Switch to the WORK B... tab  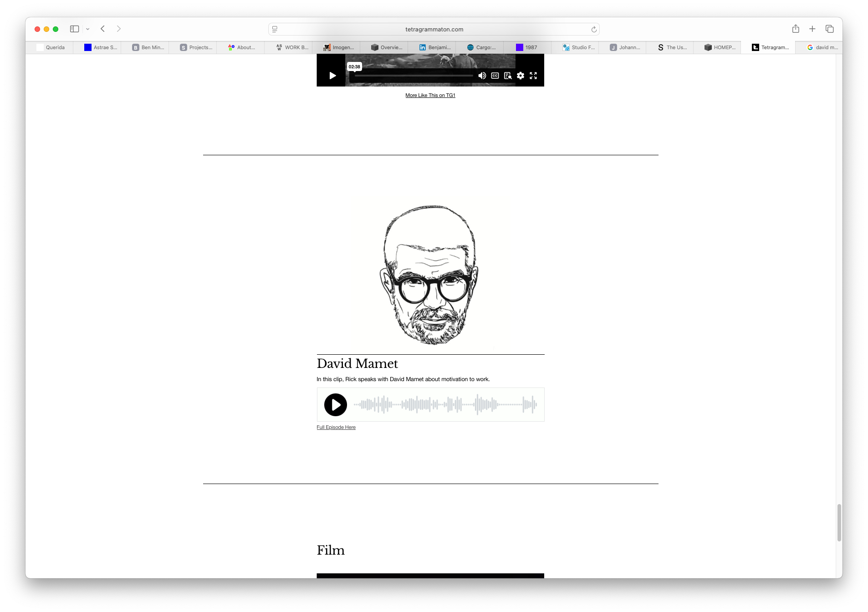tap(289, 47)
